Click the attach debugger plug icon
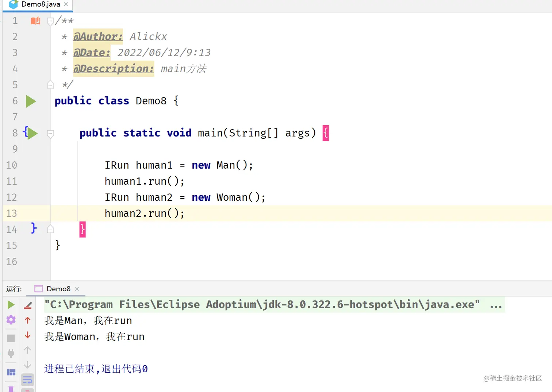 pyautogui.click(x=11, y=353)
